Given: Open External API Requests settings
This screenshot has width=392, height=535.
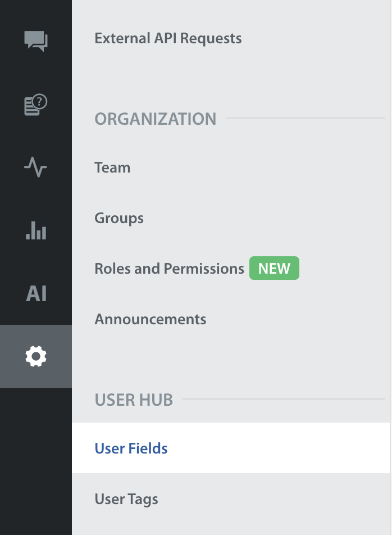Looking at the screenshot, I should coord(168,39).
